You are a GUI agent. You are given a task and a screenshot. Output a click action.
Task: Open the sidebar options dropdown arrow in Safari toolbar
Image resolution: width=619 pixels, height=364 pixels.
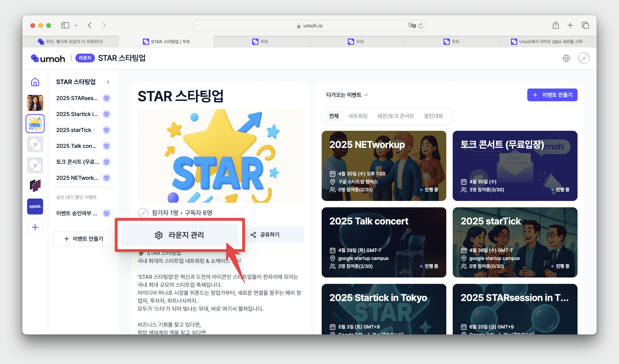coord(76,25)
